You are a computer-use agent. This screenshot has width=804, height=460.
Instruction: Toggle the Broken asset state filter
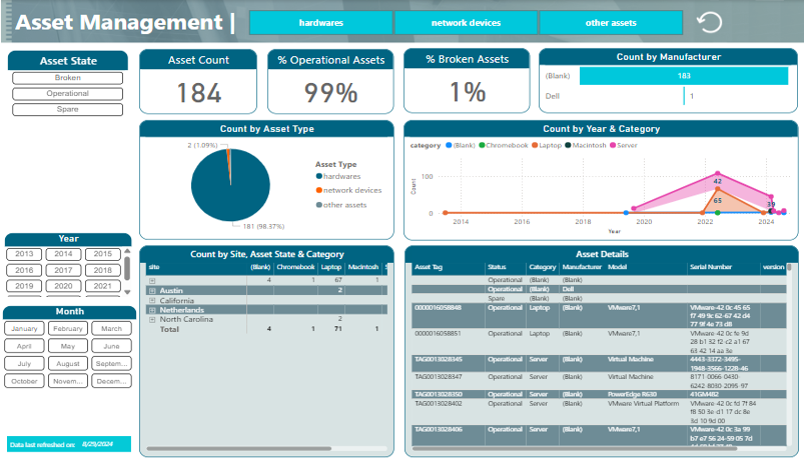(x=68, y=78)
